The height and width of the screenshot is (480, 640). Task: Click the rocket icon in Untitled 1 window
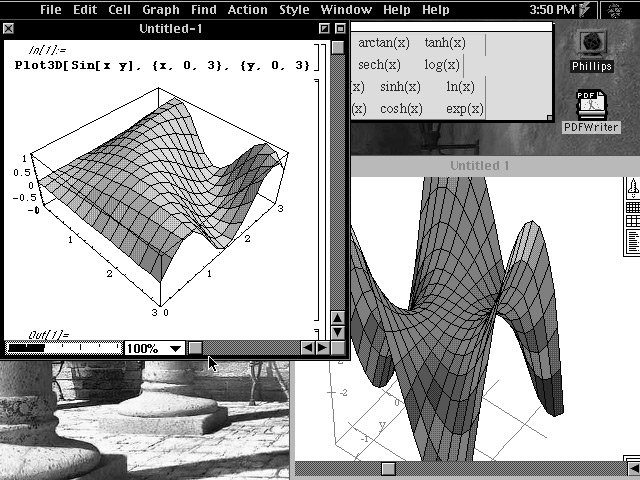[x=633, y=188]
